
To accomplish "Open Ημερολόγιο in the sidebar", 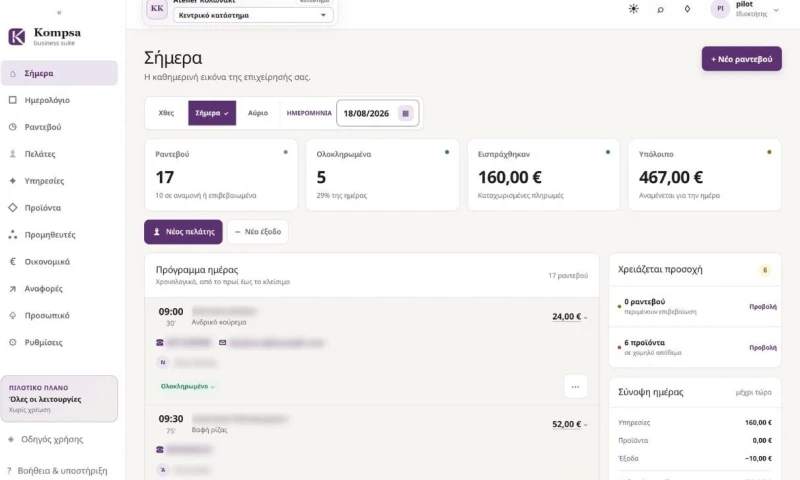I will (59, 100).
